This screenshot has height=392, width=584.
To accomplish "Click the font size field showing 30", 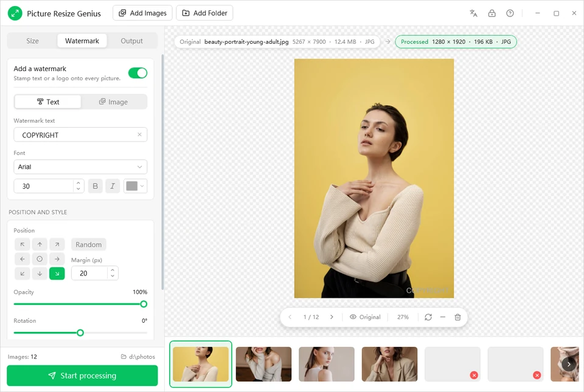I will click(49, 186).
